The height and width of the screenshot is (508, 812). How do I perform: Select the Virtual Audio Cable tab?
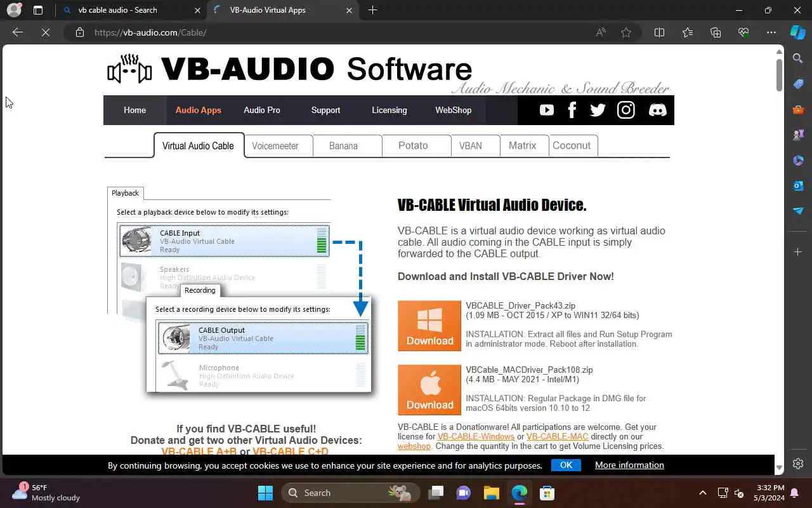199,145
